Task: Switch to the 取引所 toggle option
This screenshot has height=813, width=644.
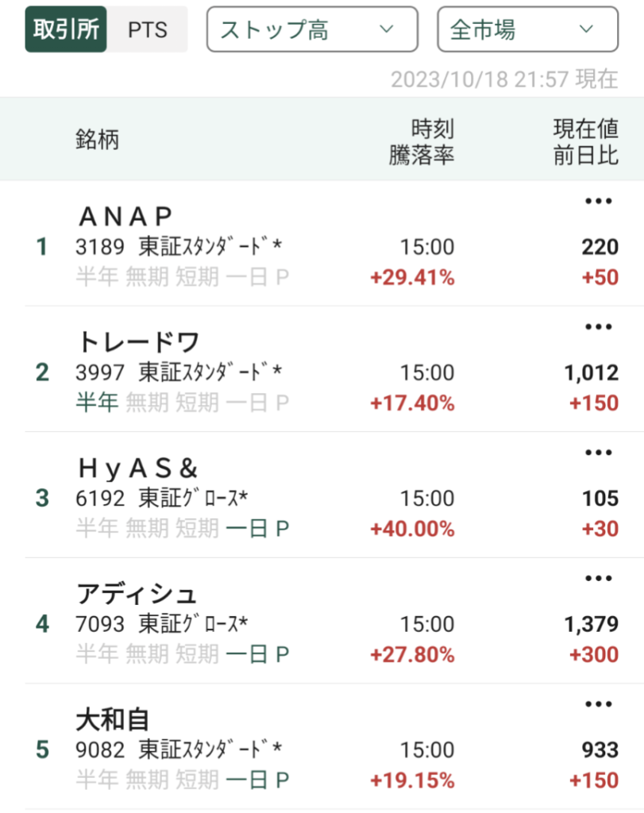Action: tap(67, 30)
